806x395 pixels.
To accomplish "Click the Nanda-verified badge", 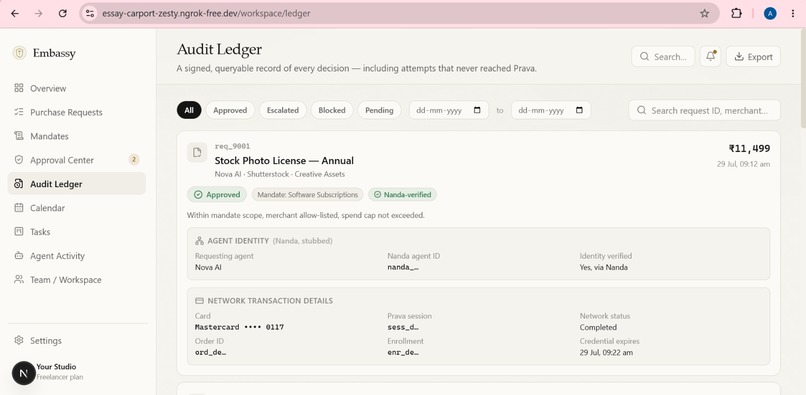I will [x=402, y=194].
